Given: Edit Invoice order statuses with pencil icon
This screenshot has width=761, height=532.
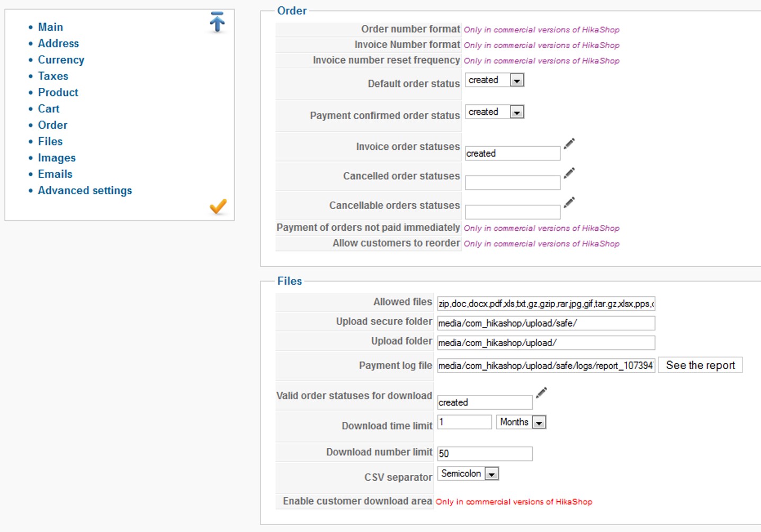Looking at the screenshot, I should point(569,143).
